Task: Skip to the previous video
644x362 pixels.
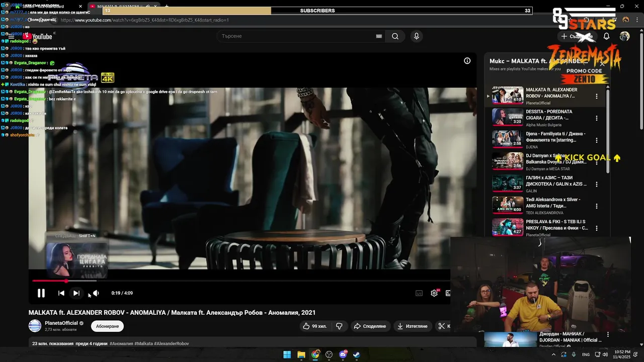Action: pyautogui.click(x=61, y=293)
